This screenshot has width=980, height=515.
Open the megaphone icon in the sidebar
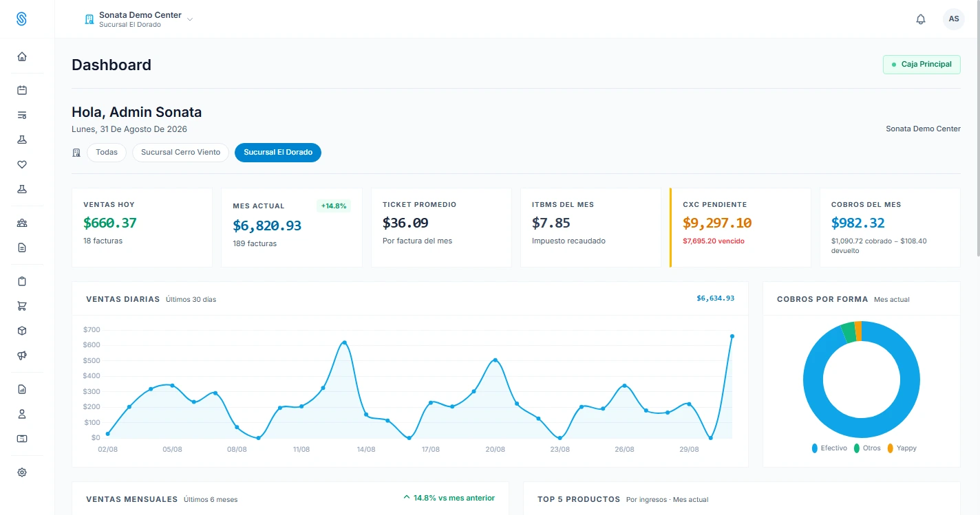pos(22,355)
